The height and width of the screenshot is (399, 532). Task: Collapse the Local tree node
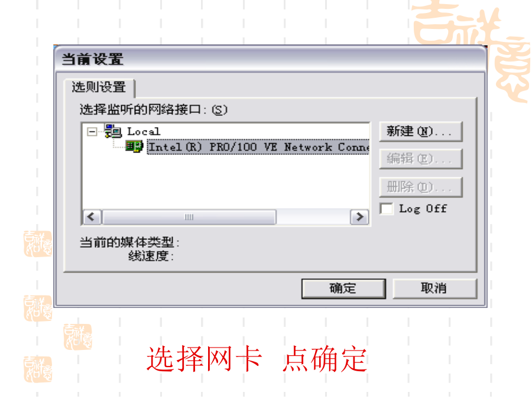[92, 131]
